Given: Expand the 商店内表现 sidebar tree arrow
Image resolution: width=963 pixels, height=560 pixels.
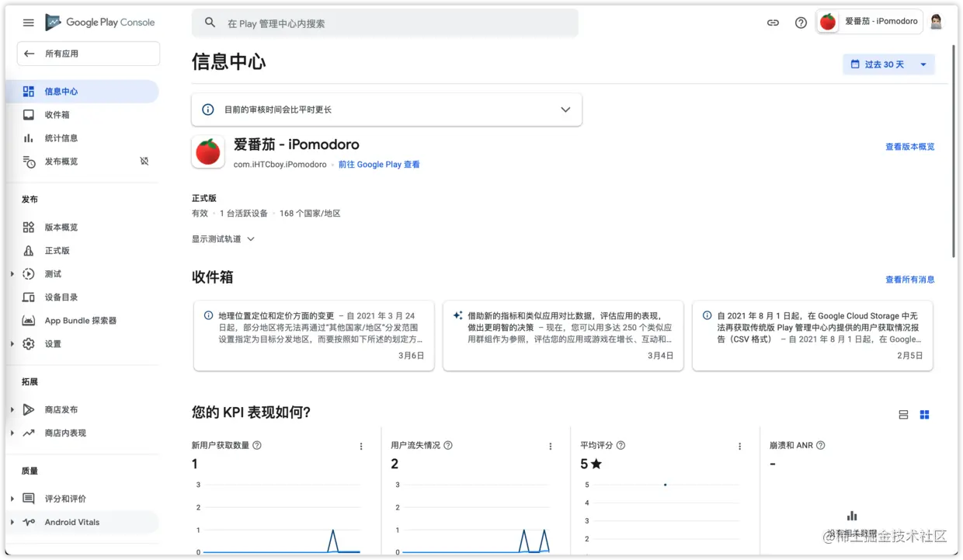Looking at the screenshot, I should click(12, 433).
